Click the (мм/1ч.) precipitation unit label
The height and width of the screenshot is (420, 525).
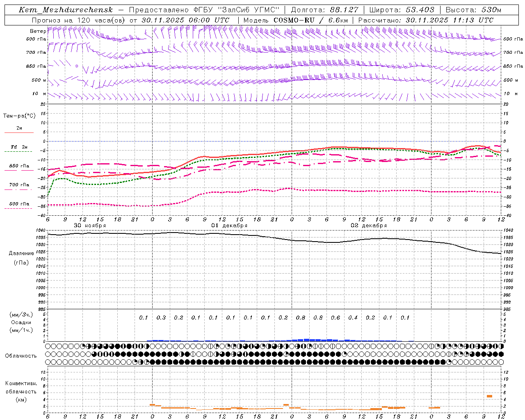21,330
